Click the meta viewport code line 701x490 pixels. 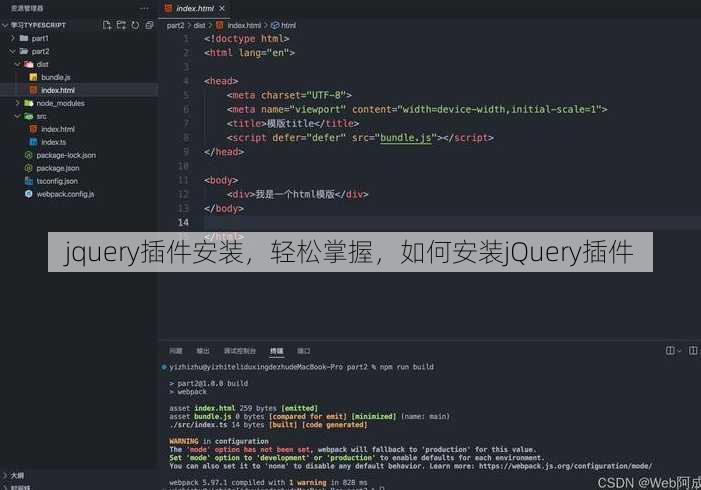tap(417, 109)
